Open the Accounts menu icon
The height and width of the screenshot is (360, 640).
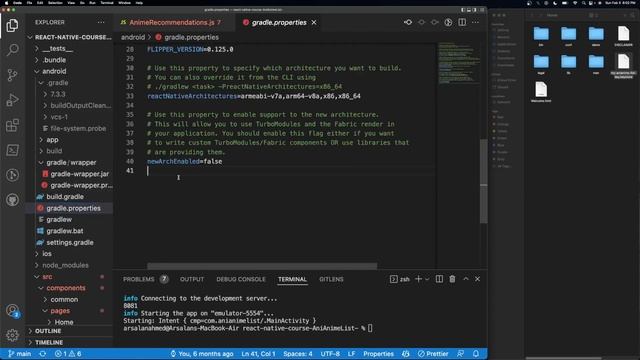pos(12,311)
